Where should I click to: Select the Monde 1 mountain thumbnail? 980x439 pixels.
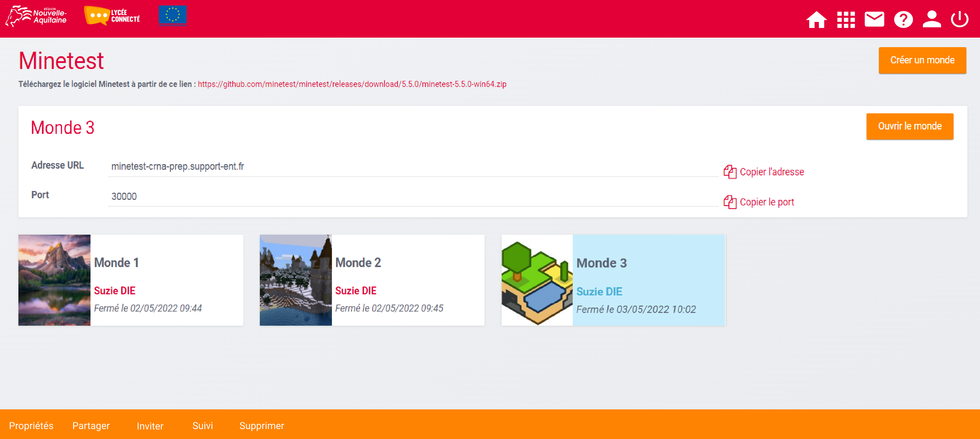coord(54,280)
